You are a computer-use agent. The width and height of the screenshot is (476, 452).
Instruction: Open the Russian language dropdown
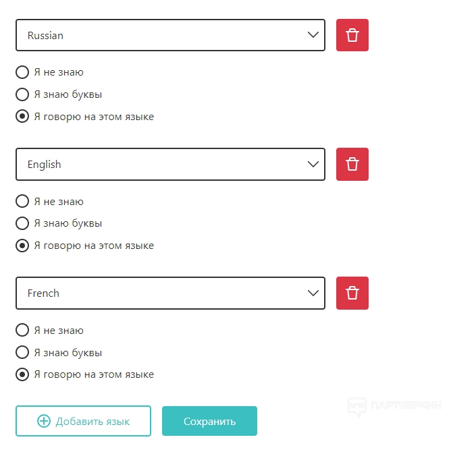(170, 35)
